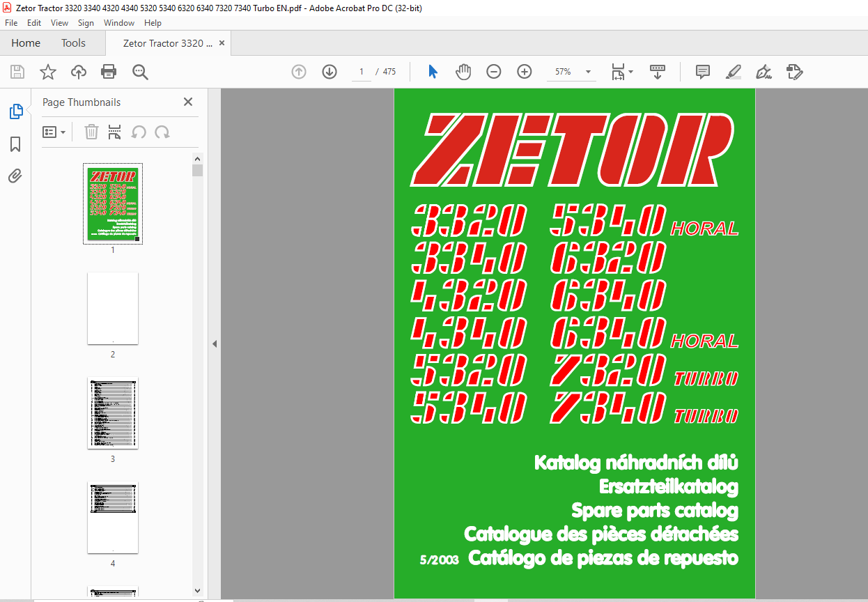
Task: Click "Ersatzteilkatalog" text on cover
Action: pos(669,486)
